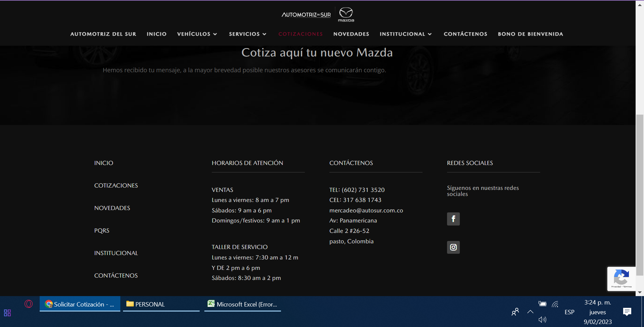Open AUTOMOTRIZ DEL SUR nav item
This screenshot has width=644, height=327.
pyautogui.click(x=103, y=34)
